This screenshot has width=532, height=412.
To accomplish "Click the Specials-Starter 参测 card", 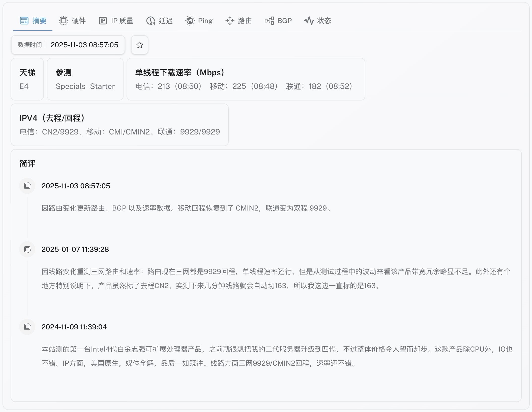I will (x=85, y=79).
